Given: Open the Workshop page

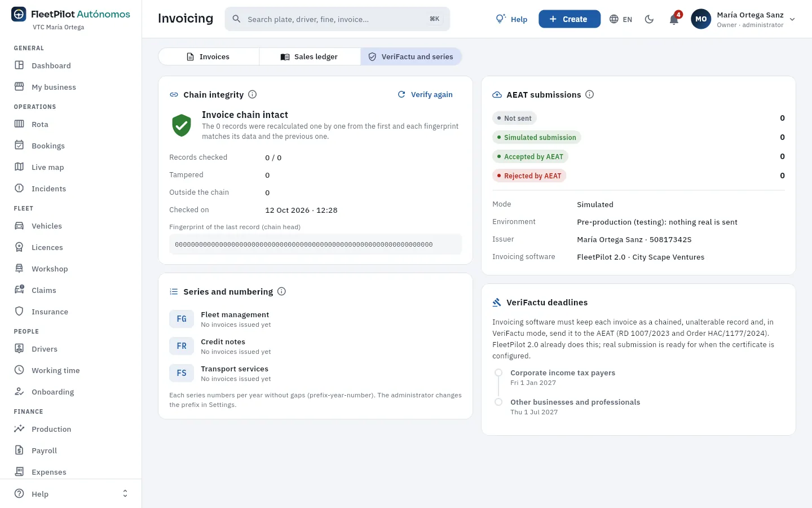Looking at the screenshot, I should point(70,269).
